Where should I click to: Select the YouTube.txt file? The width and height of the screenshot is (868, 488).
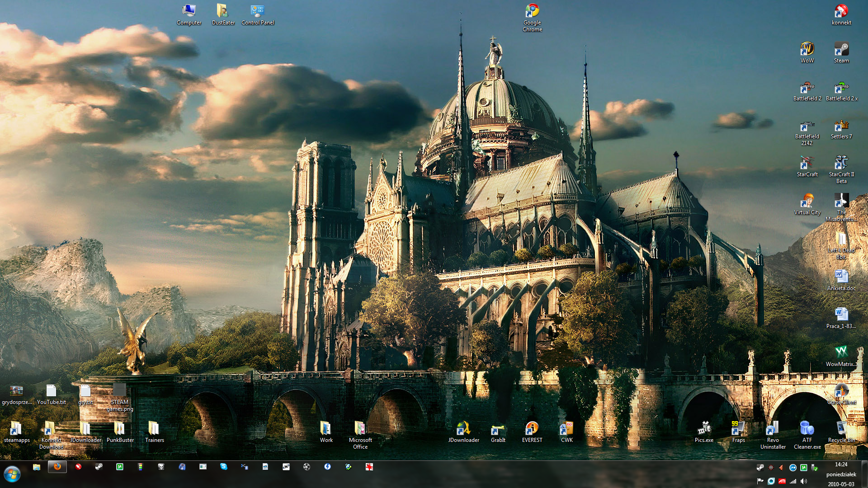click(x=51, y=394)
